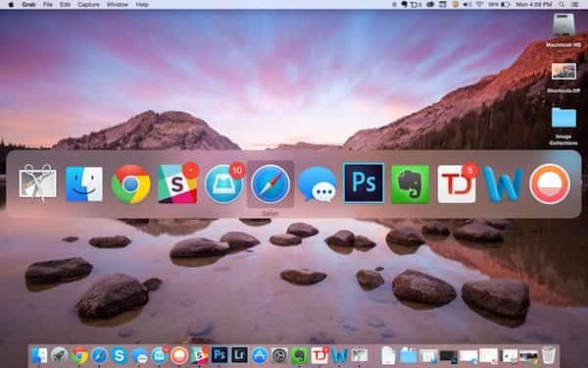
Task: Open the Help menu
Action: pos(142,5)
